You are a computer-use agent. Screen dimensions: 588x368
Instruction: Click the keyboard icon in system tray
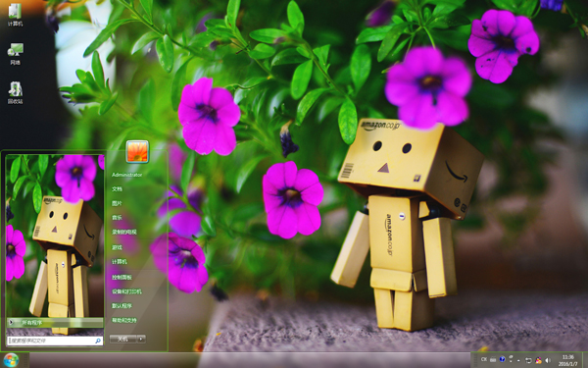tap(493, 360)
